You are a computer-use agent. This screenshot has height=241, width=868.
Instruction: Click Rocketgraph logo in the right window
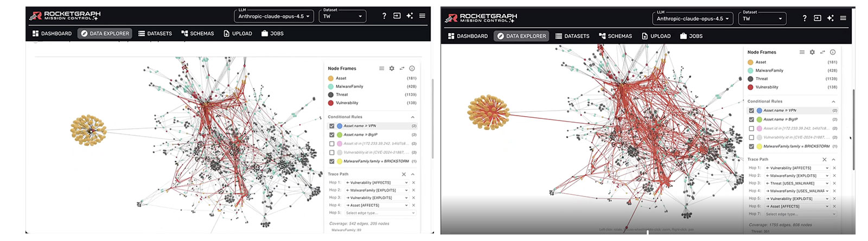(481, 18)
